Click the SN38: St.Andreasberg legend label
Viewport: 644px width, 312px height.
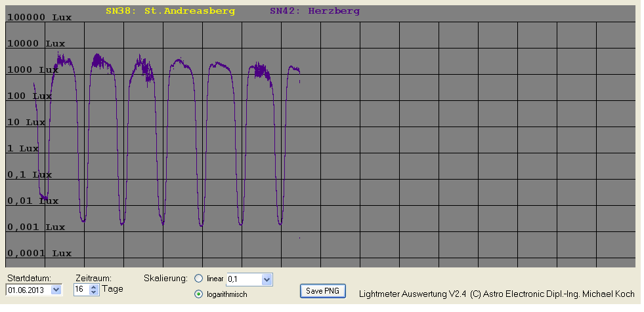pyautogui.click(x=170, y=12)
